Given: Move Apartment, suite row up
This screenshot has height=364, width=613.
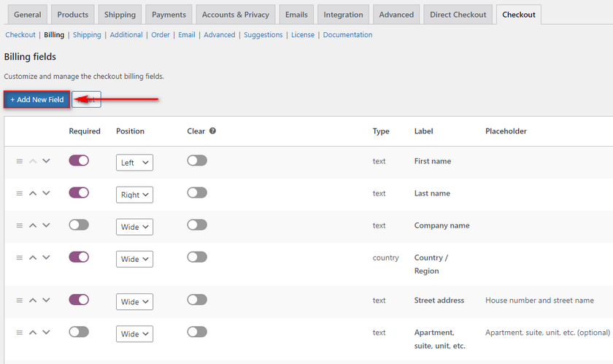Looking at the screenshot, I should [x=33, y=333].
